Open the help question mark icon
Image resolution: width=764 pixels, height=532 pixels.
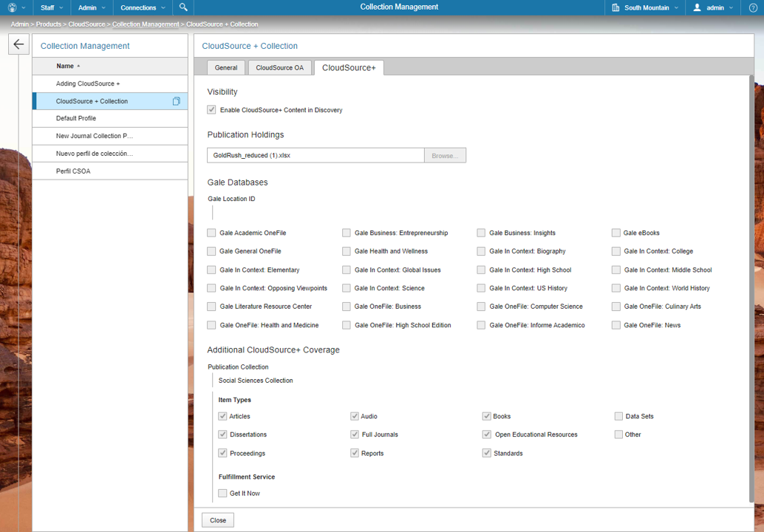[x=753, y=8]
